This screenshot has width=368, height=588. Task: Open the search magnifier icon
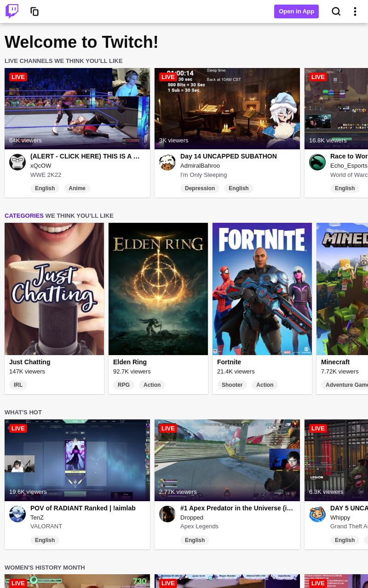pyautogui.click(x=336, y=11)
